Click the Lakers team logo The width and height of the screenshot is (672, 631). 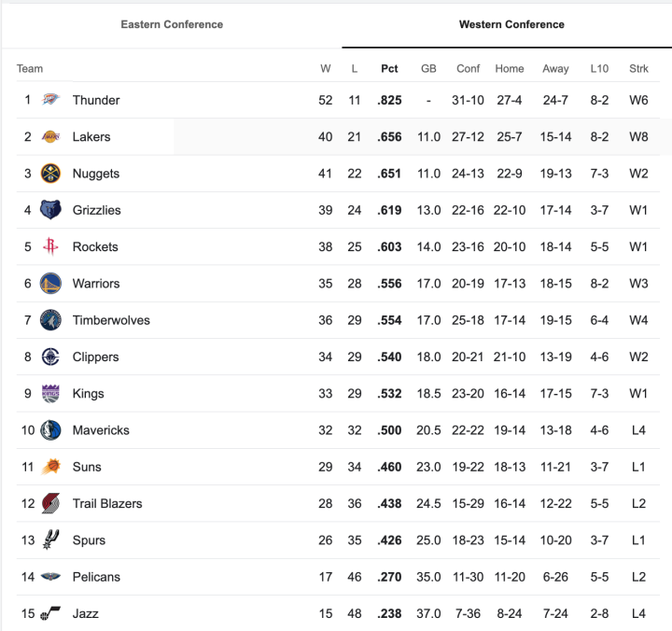point(50,136)
